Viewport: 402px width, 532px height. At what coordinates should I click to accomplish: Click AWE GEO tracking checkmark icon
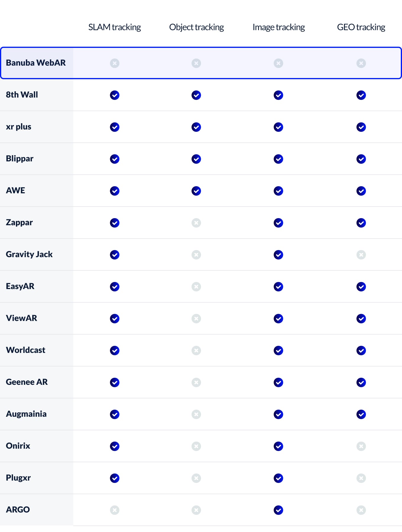pos(361,191)
